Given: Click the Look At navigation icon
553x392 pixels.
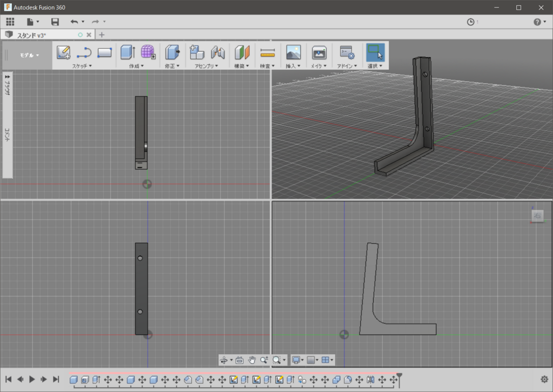Looking at the screenshot, I should tap(239, 360).
